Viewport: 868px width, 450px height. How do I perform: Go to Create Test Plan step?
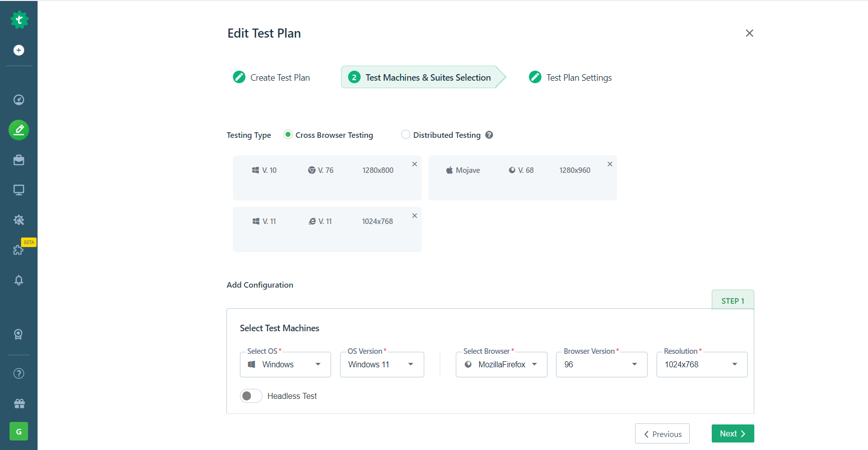272,77
